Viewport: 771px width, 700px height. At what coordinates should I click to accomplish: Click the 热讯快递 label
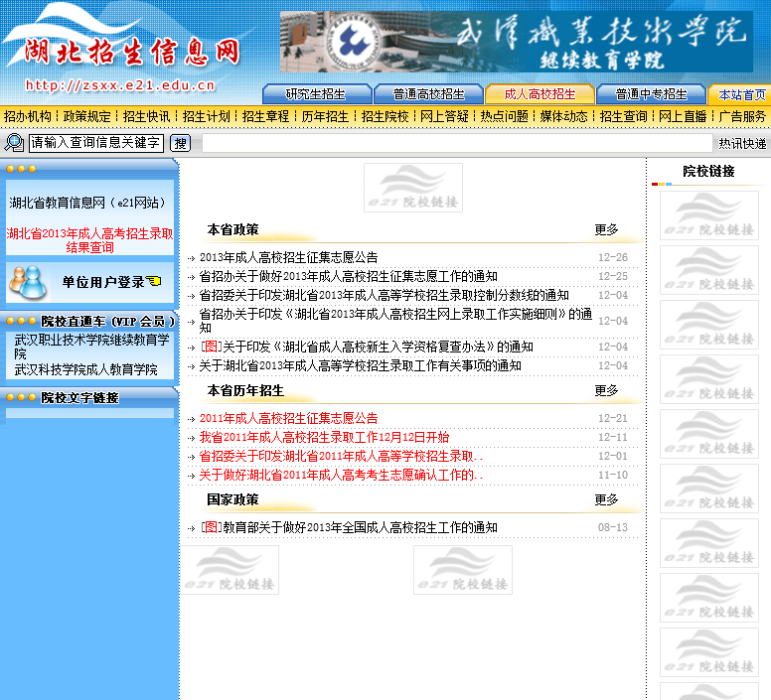tap(742, 143)
